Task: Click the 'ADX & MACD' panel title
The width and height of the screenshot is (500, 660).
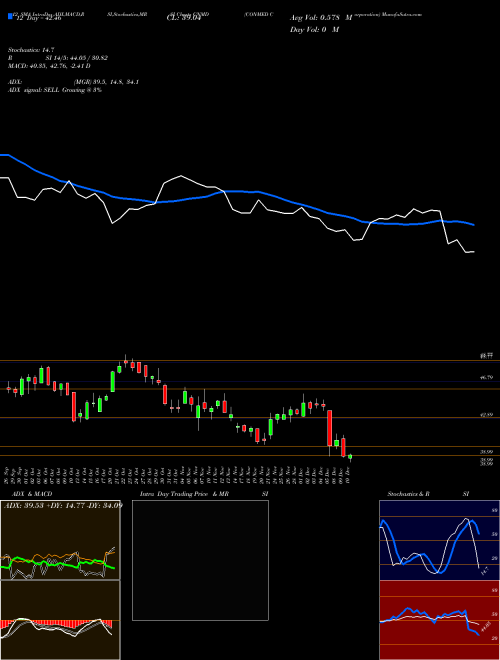Action: [x=32, y=494]
